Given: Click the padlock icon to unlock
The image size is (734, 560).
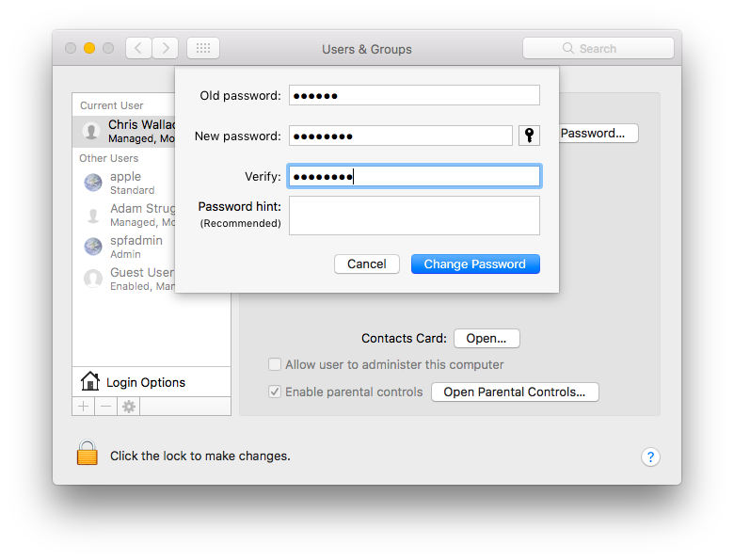Looking at the screenshot, I should coord(88,455).
